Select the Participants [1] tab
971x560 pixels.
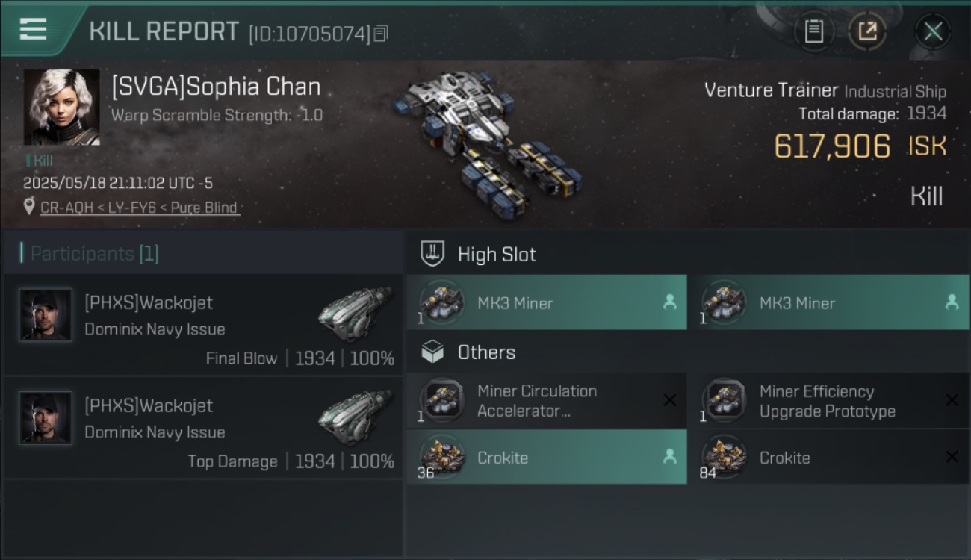(x=90, y=254)
